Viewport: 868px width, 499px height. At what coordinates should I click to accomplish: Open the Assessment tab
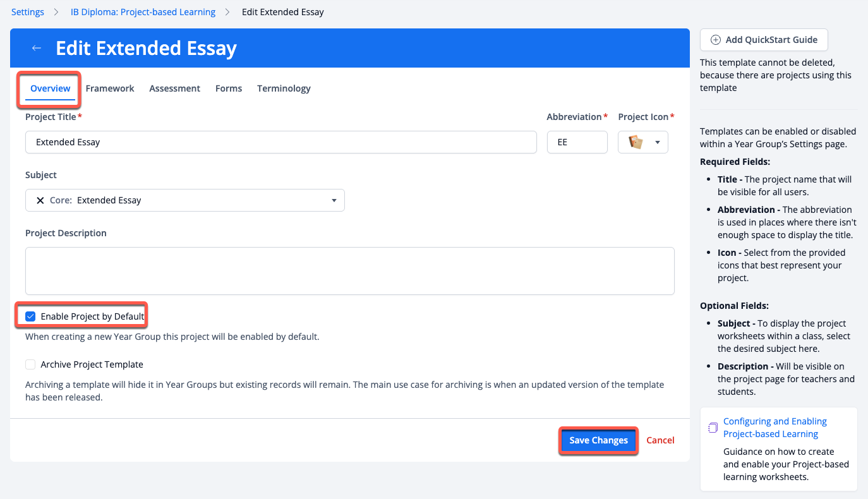click(x=174, y=88)
